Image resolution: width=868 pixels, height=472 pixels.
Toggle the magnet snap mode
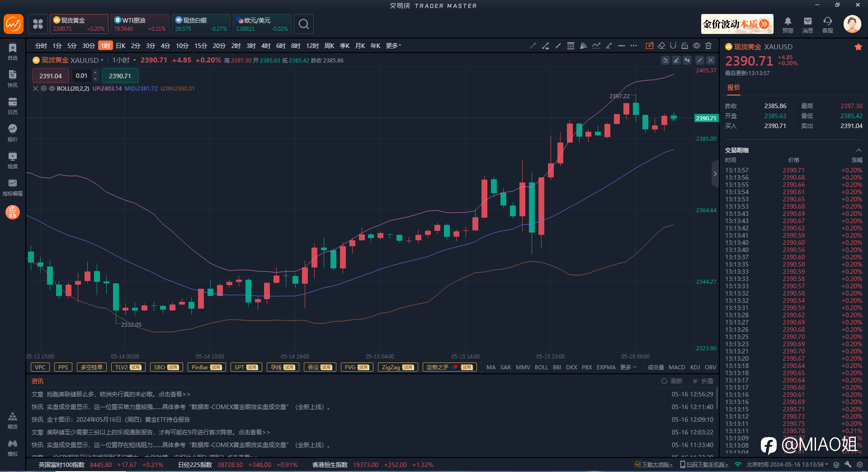click(673, 46)
